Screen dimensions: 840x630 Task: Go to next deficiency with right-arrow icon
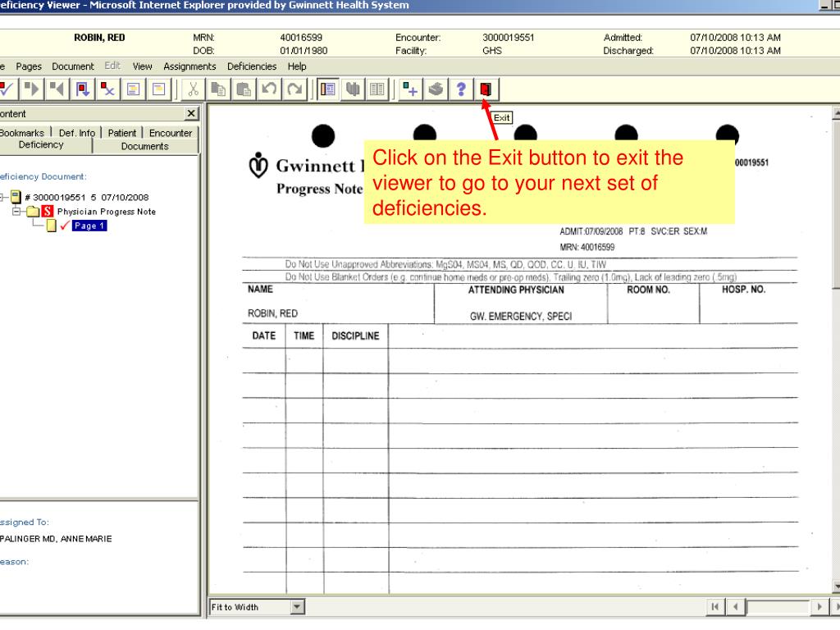tap(32, 89)
